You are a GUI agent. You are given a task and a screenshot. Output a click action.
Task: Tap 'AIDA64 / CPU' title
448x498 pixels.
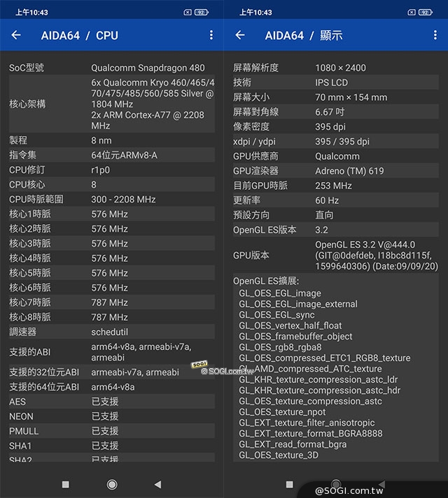(79, 35)
